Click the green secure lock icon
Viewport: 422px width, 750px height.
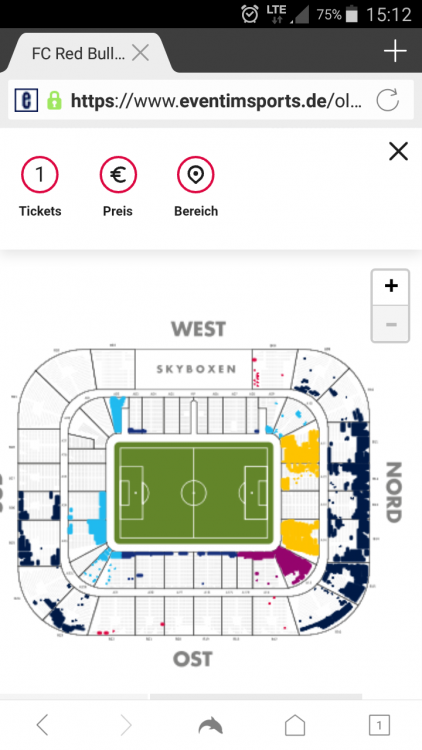(54, 100)
